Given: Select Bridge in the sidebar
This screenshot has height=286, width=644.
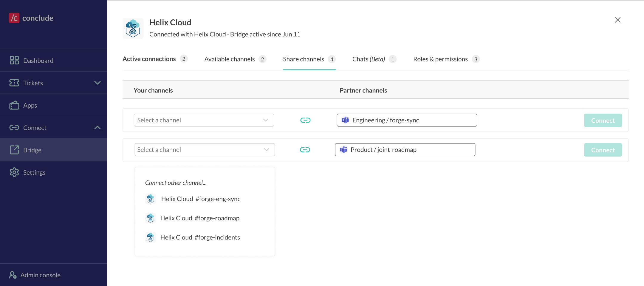Looking at the screenshot, I should (54, 150).
